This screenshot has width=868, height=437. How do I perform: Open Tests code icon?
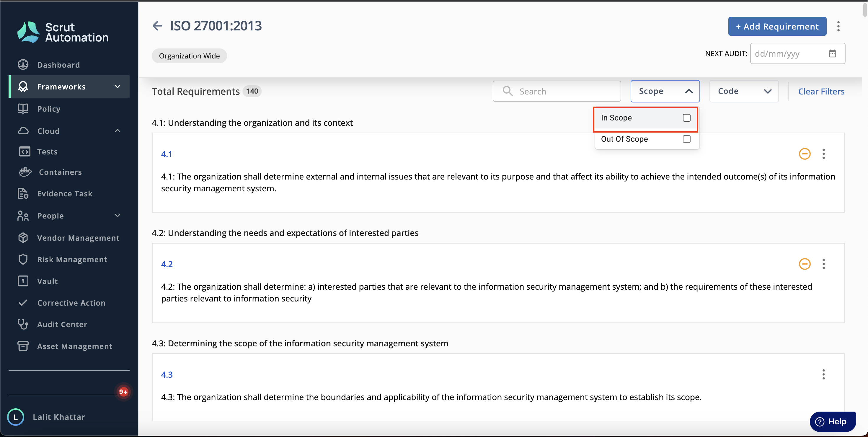(x=25, y=151)
